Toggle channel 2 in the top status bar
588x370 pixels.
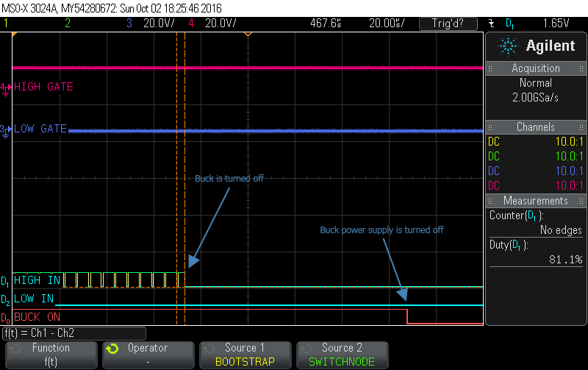pos(68,24)
